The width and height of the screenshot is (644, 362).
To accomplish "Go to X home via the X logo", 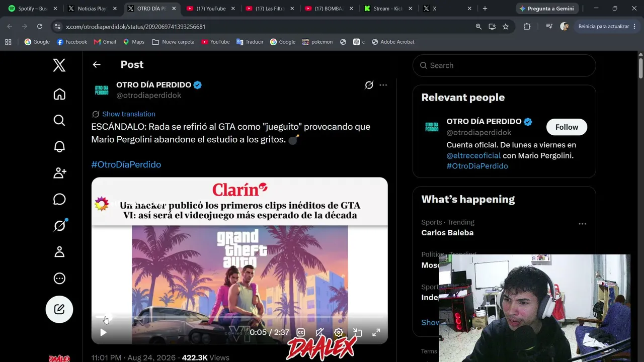I will point(59,65).
